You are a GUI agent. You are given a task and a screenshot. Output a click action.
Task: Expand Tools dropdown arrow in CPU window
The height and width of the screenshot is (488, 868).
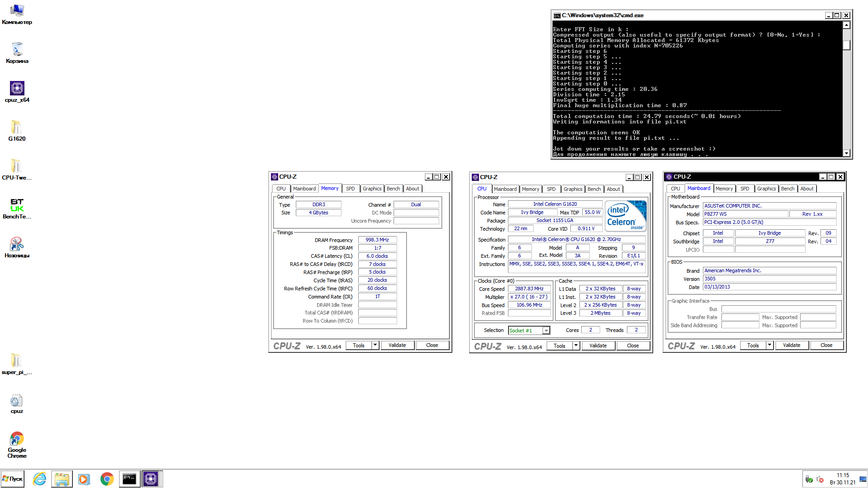click(576, 346)
